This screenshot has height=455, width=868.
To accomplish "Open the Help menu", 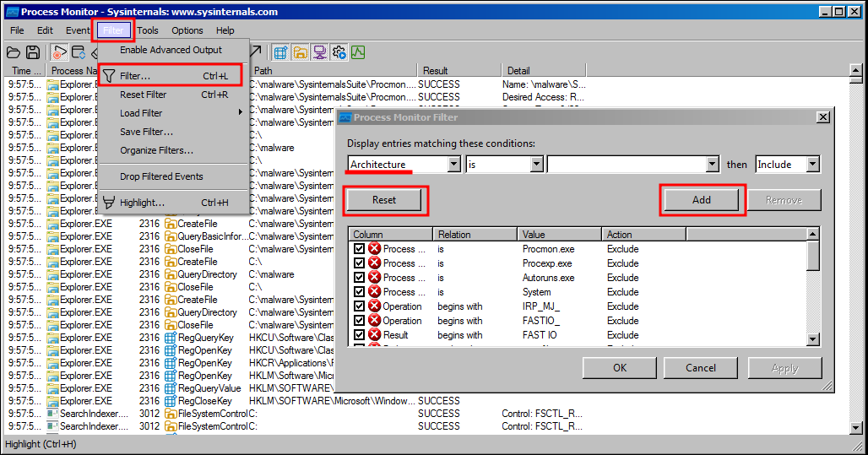I will 225,30.
